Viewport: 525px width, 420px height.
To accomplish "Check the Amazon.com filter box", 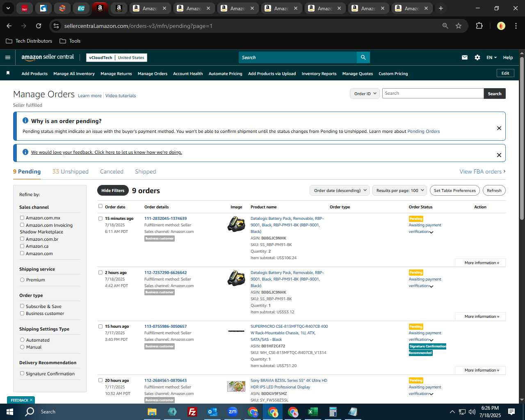I will [x=22, y=253].
